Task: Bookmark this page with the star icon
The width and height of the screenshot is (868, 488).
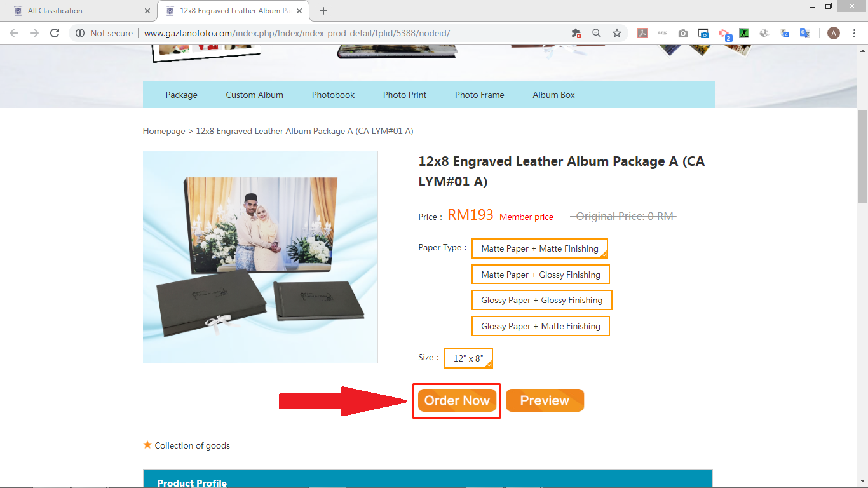Action: (x=616, y=33)
